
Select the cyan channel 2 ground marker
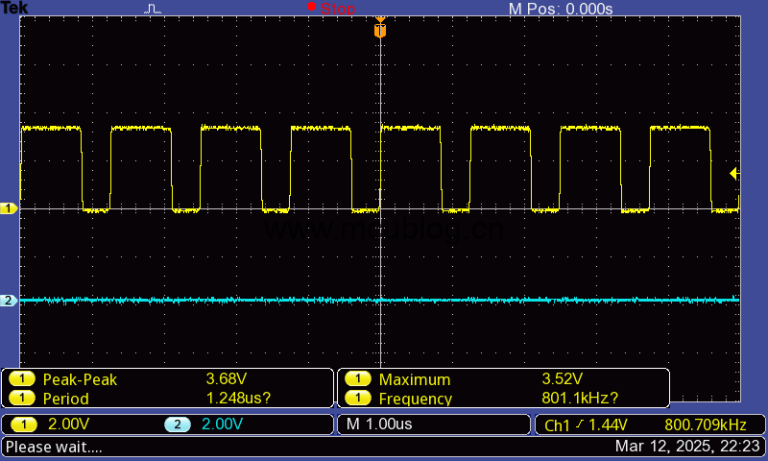click(x=9, y=300)
